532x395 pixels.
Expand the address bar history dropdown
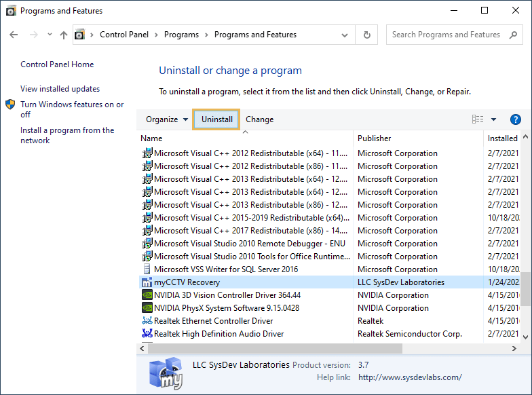coord(345,35)
